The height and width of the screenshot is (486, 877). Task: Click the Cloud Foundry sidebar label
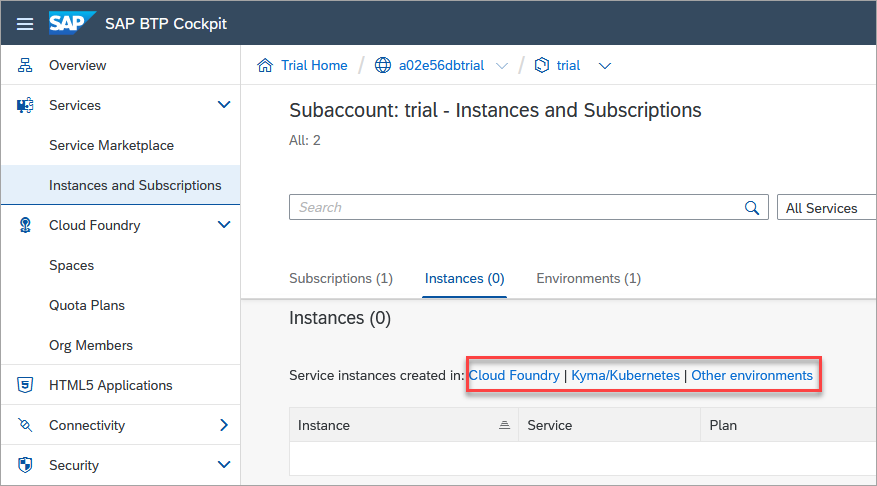95,225
